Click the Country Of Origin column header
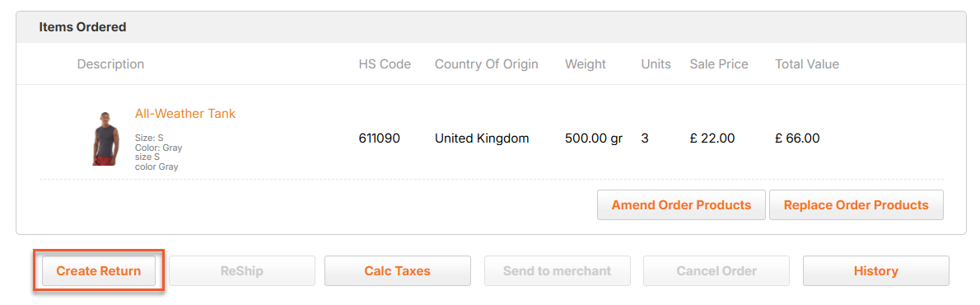The height and width of the screenshot is (305, 980). pyautogui.click(x=486, y=63)
